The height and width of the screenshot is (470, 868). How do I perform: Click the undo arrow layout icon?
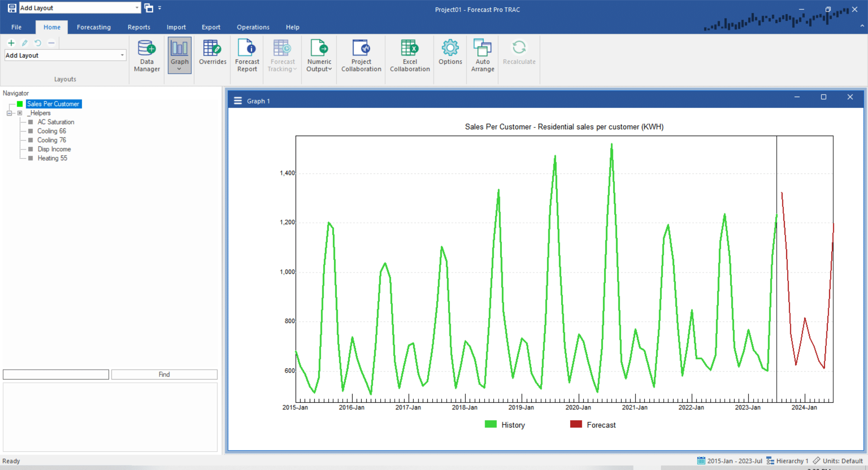(38, 43)
